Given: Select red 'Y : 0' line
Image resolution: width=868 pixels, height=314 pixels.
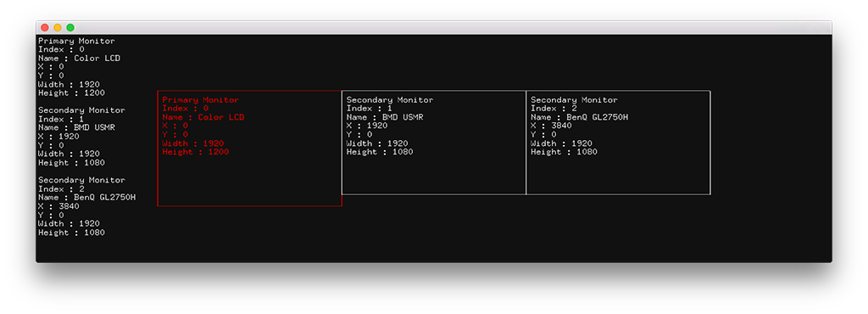Looking at the screenshot, I should point(175,135).
